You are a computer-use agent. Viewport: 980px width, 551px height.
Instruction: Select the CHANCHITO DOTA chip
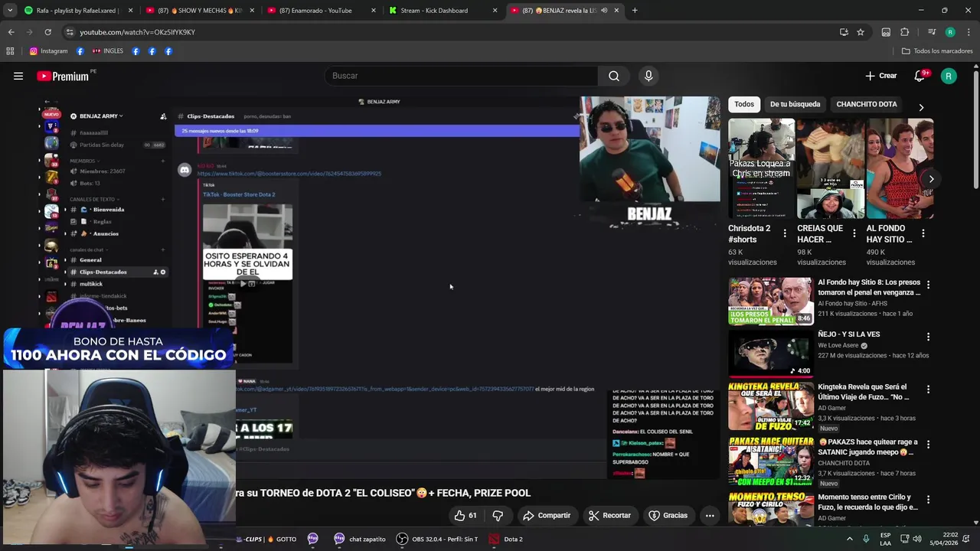coord(867,104)
